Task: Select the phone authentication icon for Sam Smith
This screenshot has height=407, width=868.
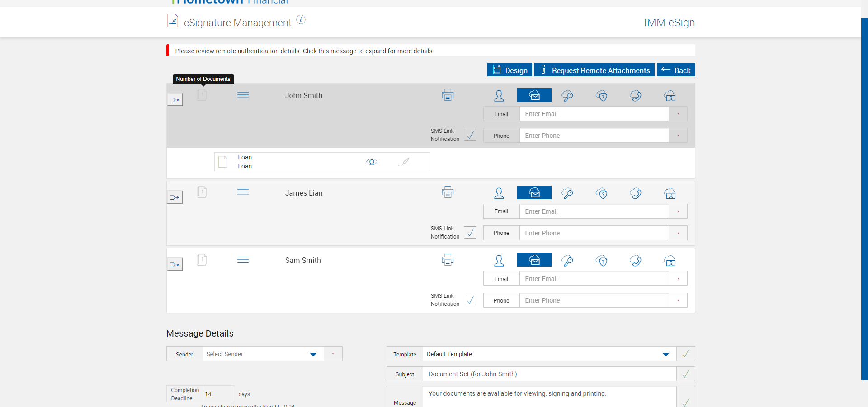Action: [636, 261]
